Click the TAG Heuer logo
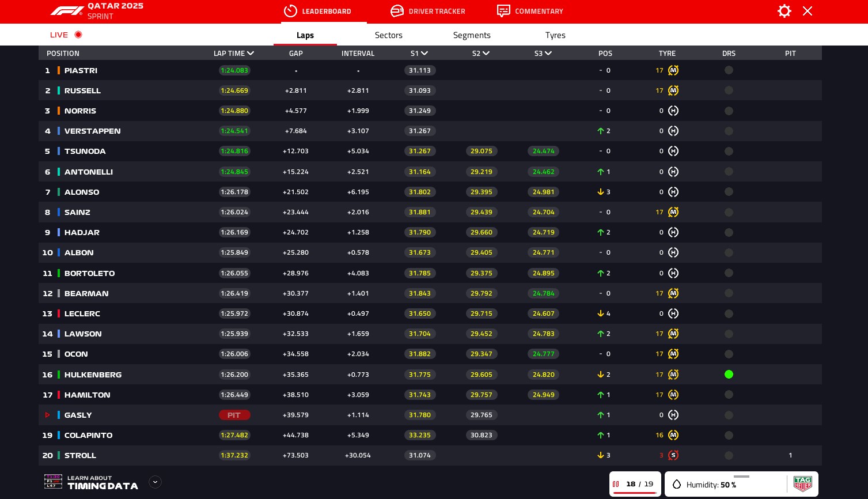Viewport: 868px width, 499px height. pyautogui.click(x=802, y=484)
